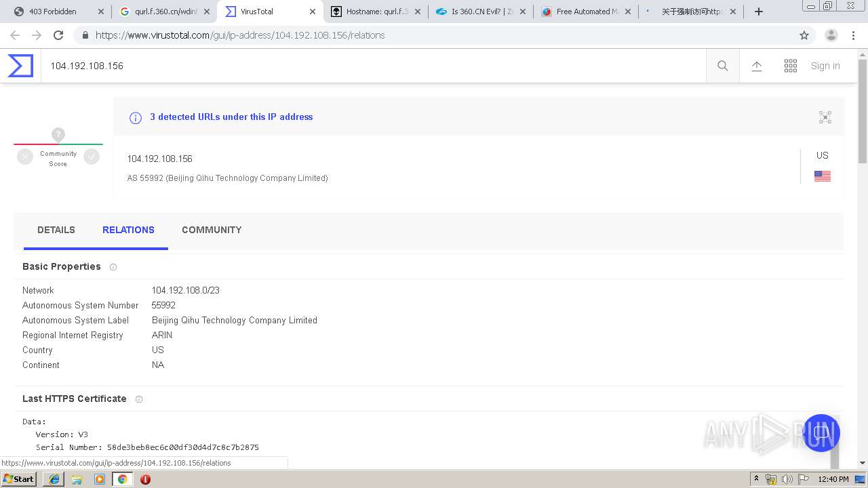
Task: Click the Autonomous System Label value
Action: coord(235,320)
